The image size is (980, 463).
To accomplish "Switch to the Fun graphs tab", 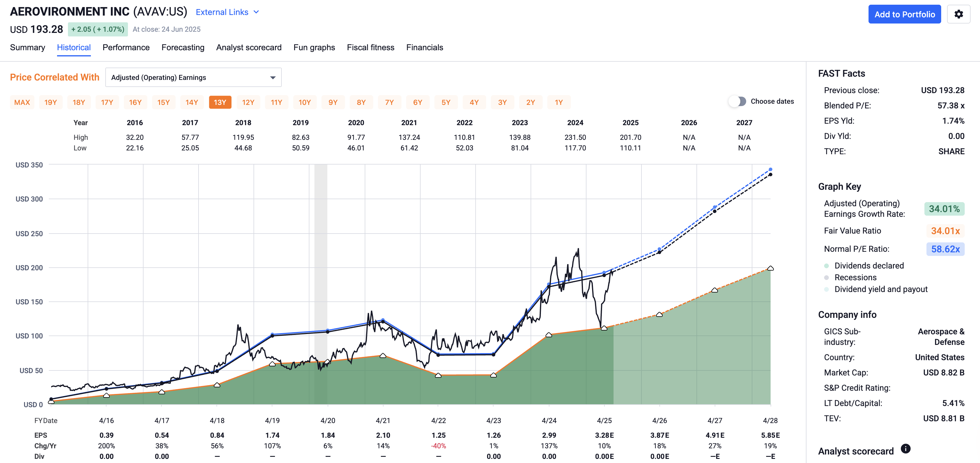I will click(x=314, y=48).
